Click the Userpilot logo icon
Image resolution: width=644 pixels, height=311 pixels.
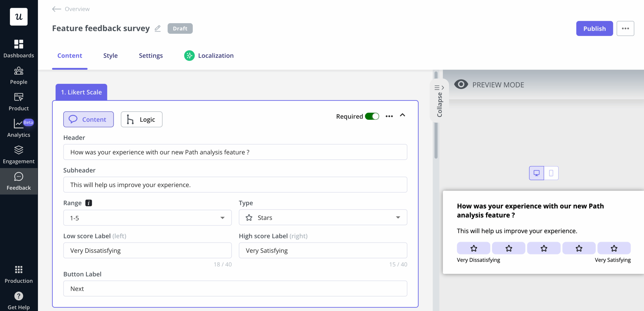pos(18,17)
